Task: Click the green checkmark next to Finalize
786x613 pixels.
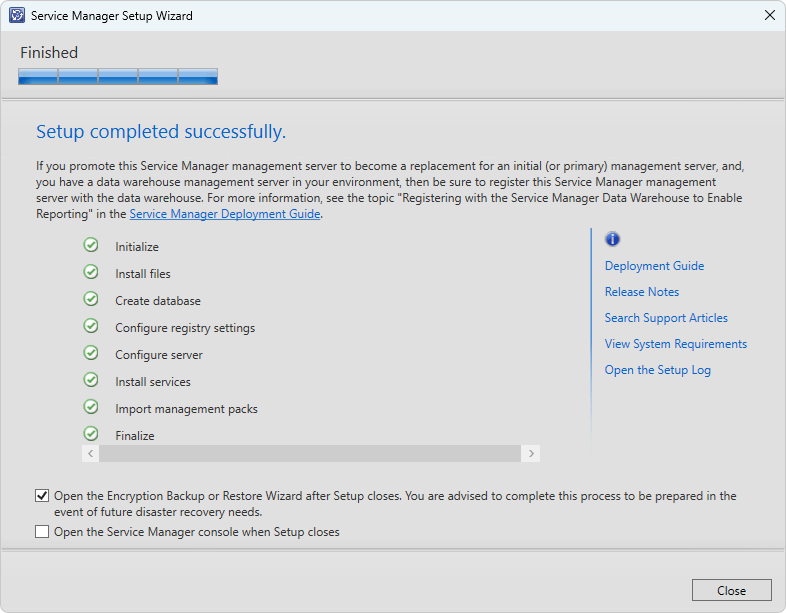Action: tap(91, 434)
